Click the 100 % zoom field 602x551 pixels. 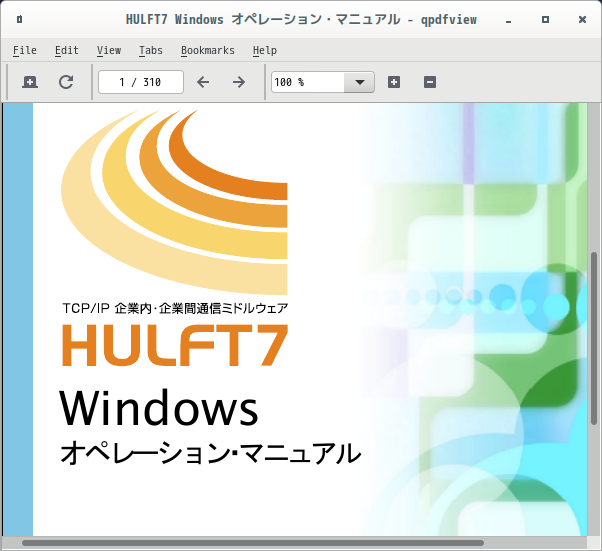[308, 82]
